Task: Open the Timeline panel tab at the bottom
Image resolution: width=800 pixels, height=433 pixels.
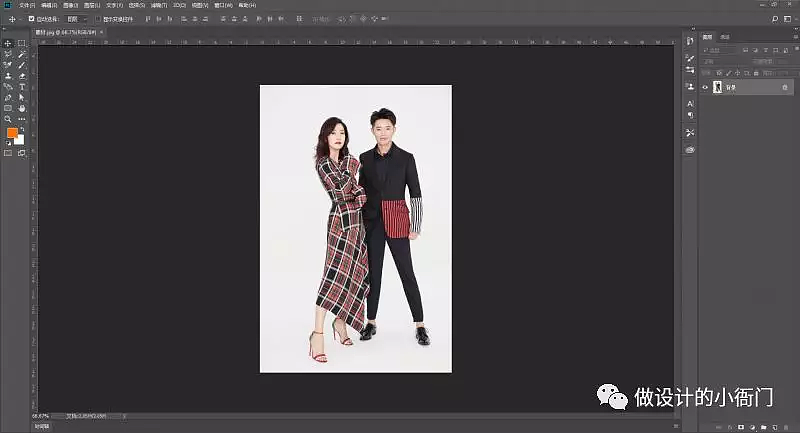Action: [x=42, y=426]
